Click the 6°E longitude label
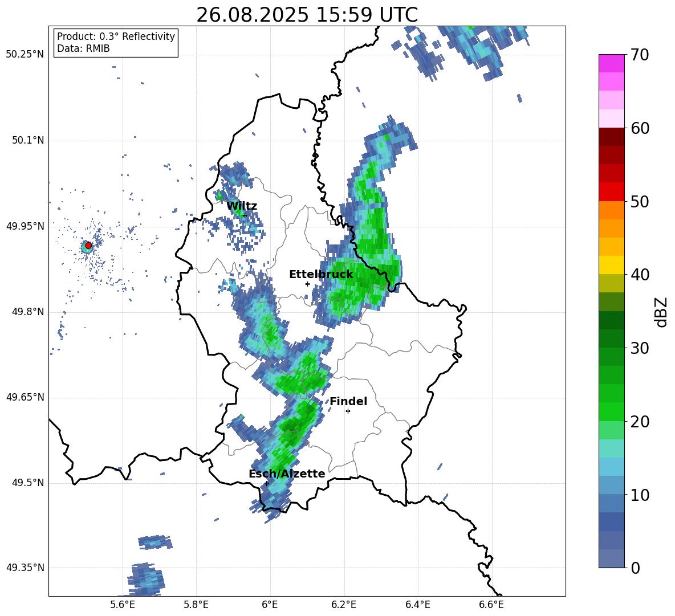Image resolution: width=675 pixels, height=616 pixels. (270, 605)
